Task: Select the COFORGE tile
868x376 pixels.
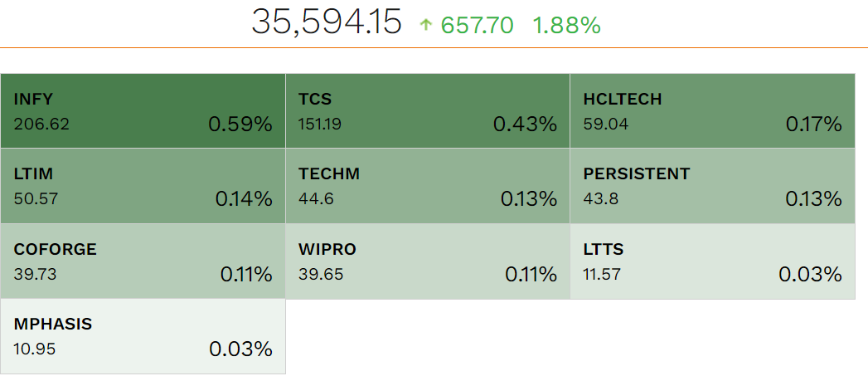Action: tap(143, 261)
